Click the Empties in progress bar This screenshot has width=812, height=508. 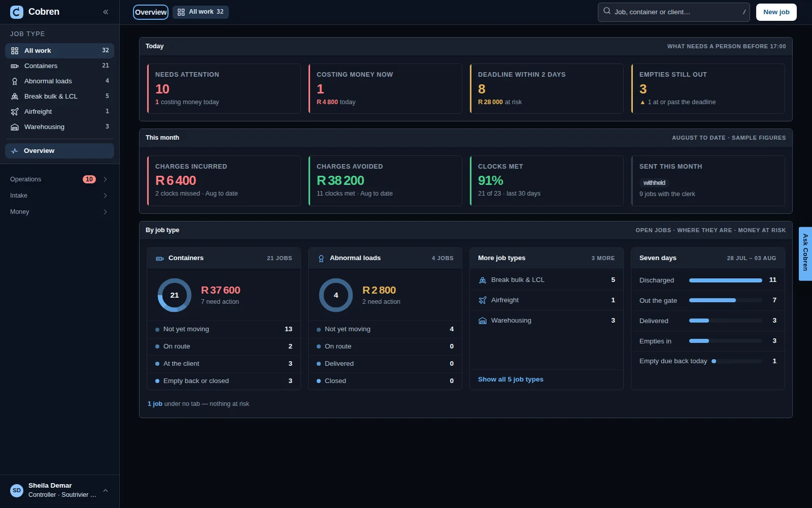[x=726, y=341]
